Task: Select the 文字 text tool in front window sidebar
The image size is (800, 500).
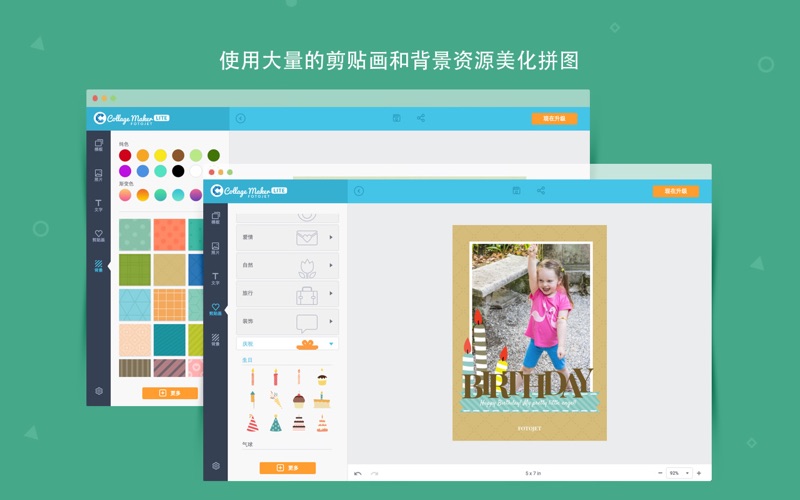Action: [215, 279]
